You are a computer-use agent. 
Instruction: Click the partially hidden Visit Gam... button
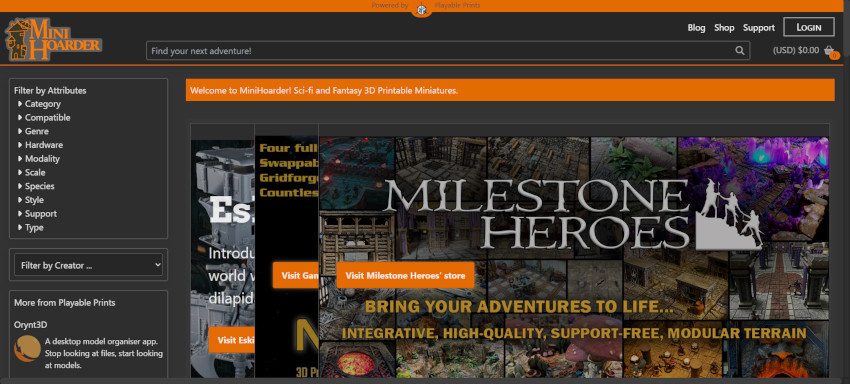pyautogui.click(x=295, y=276)
